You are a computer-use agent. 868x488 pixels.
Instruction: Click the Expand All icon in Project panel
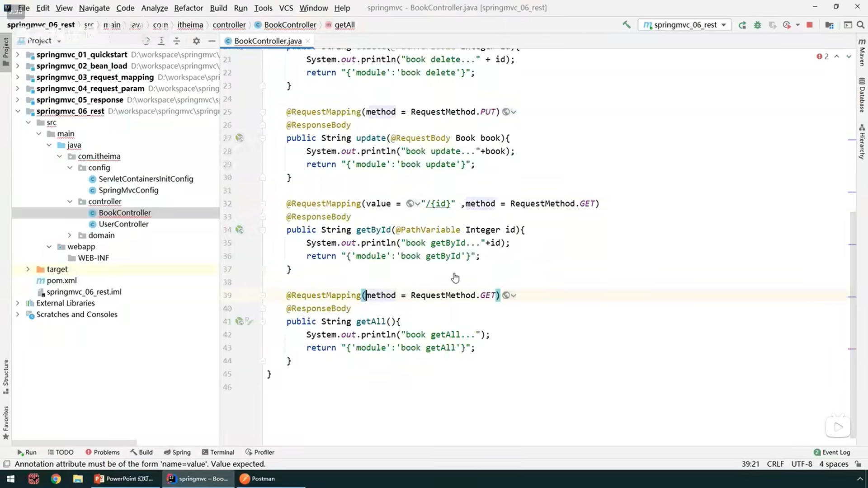(161, 41)
